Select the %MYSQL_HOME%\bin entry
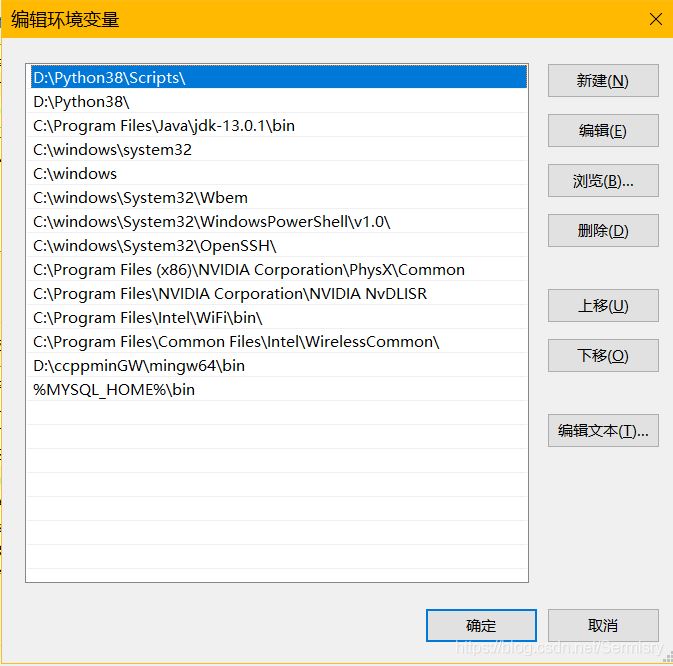 pos(114,389)
